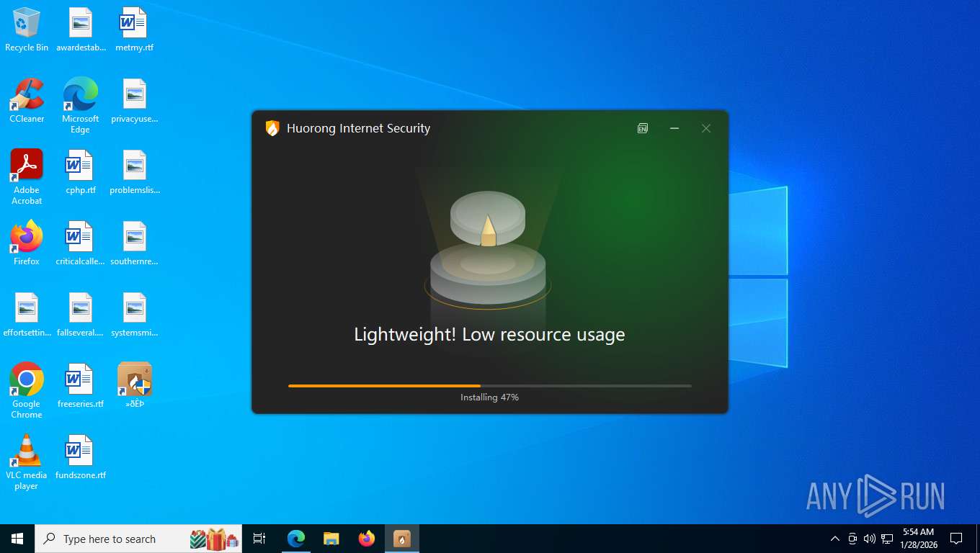The height and width of the screenshot is (553, 980).
Task: Select the Adobe Acrobat desktop shortcut
Action: [27, 177]
